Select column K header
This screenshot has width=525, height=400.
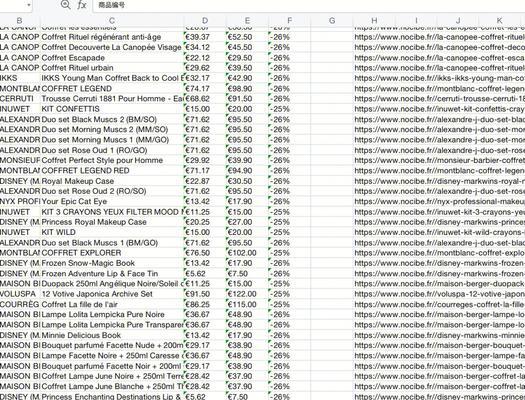pyautogui.click(x=499, y=20)
